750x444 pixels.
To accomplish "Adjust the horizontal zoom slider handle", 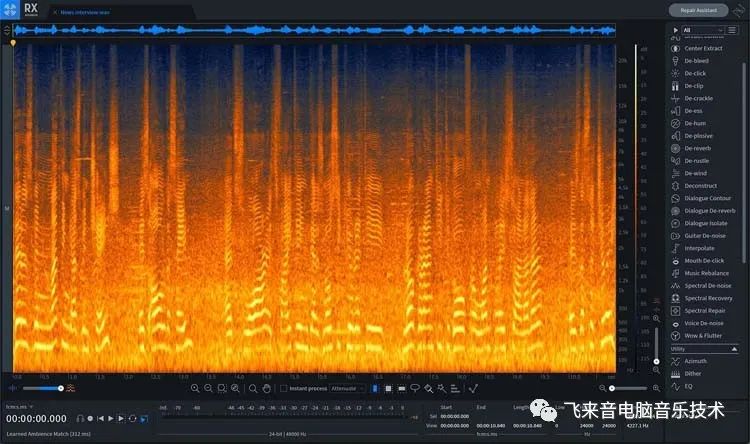I will click(612, 388).
